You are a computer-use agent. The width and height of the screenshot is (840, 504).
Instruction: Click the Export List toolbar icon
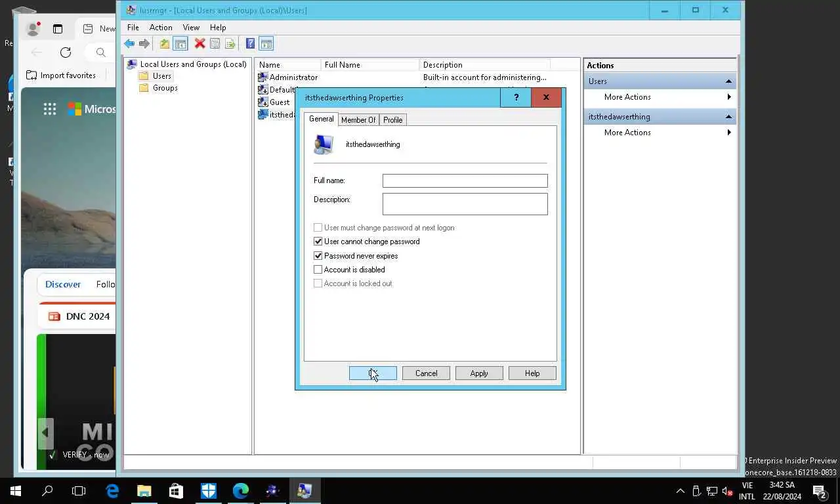point(230,44)
